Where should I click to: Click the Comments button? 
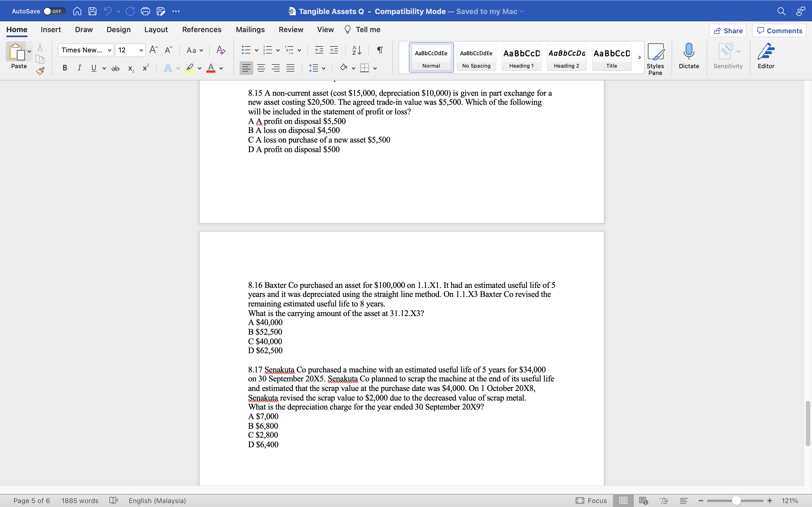click(779, 31)
